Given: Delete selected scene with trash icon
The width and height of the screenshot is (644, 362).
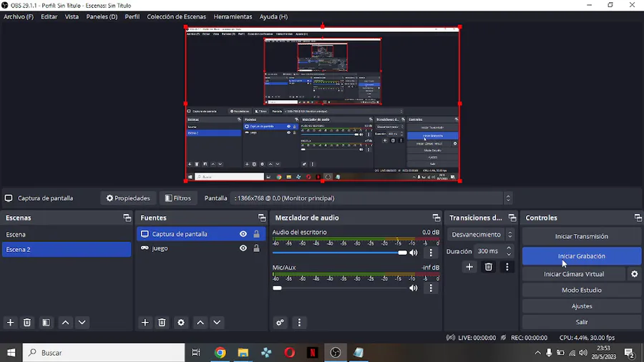Looking at the screenshot, I should [27, 323].
